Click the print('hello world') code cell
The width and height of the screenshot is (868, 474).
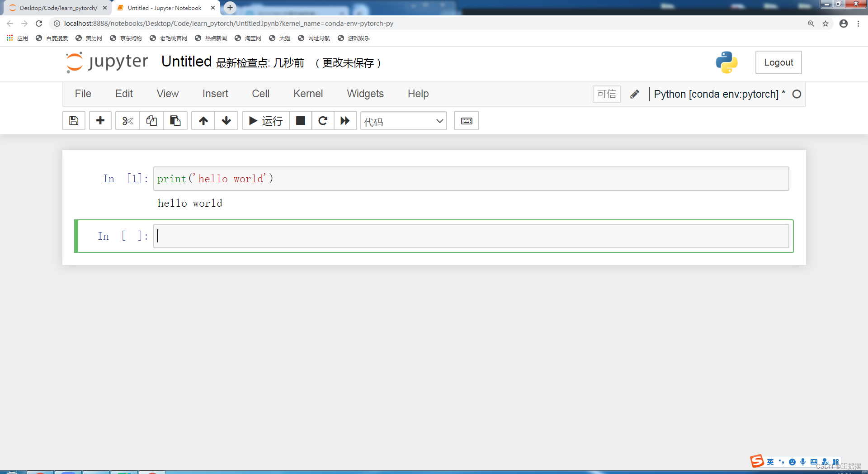tap(471, 179)
